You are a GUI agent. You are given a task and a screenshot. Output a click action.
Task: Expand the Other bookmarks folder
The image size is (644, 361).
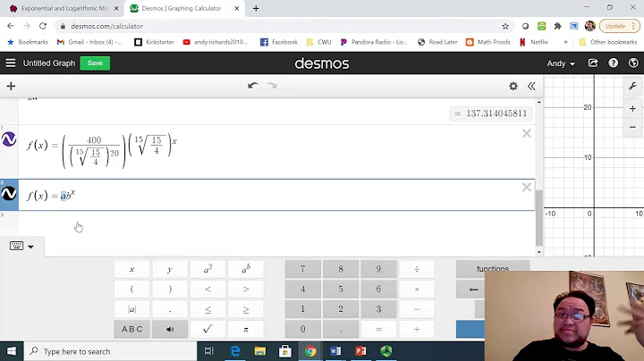[x=608, y=42]
